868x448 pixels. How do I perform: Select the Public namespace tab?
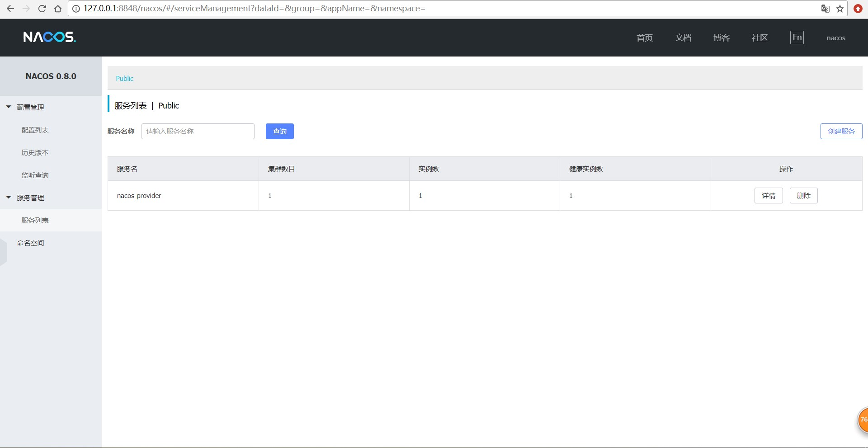(125, 78)
